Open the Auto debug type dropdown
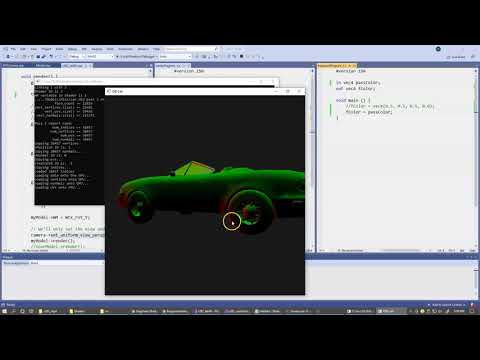Screen dimensions: 480x360 click(175, 57)
